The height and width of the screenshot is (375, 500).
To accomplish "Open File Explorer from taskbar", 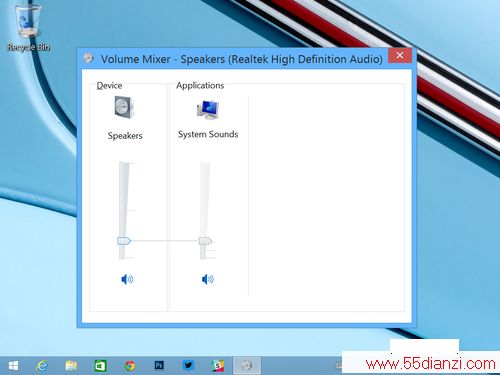I will [71, 366].
